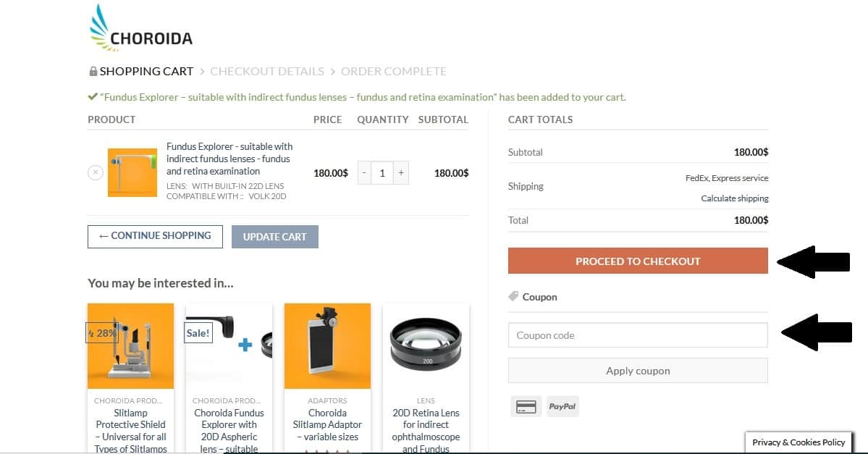This screenshot has width=868, height=454.
Task: Click Apply coupon button
Action: (x=638, y=371)
